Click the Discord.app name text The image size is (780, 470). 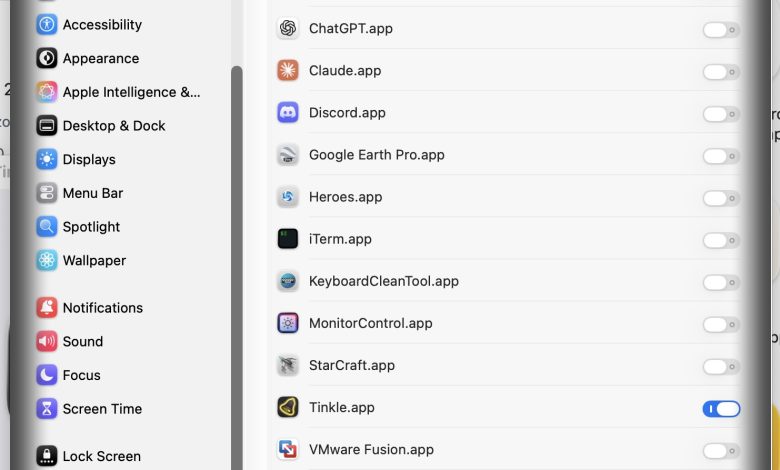[x=347, y=113]
